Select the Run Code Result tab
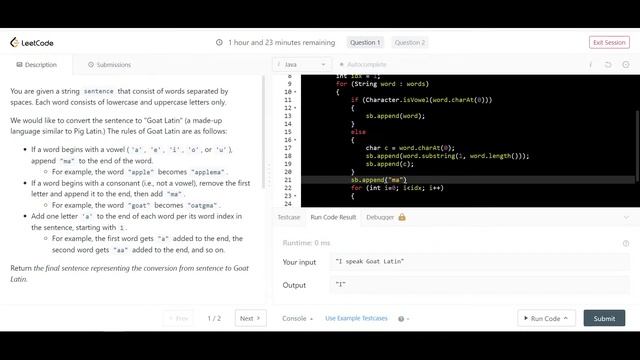Image resolution: width=640 pixels, height=360 pixels. click(x=333, y=217)
